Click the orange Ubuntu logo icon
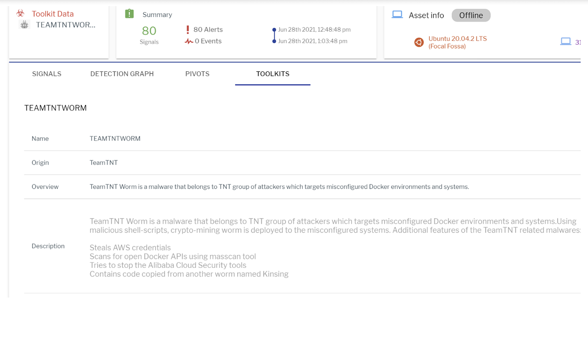The height and width of the screenshot is (364, 588). pyautogui.click(x=419, y=42)
